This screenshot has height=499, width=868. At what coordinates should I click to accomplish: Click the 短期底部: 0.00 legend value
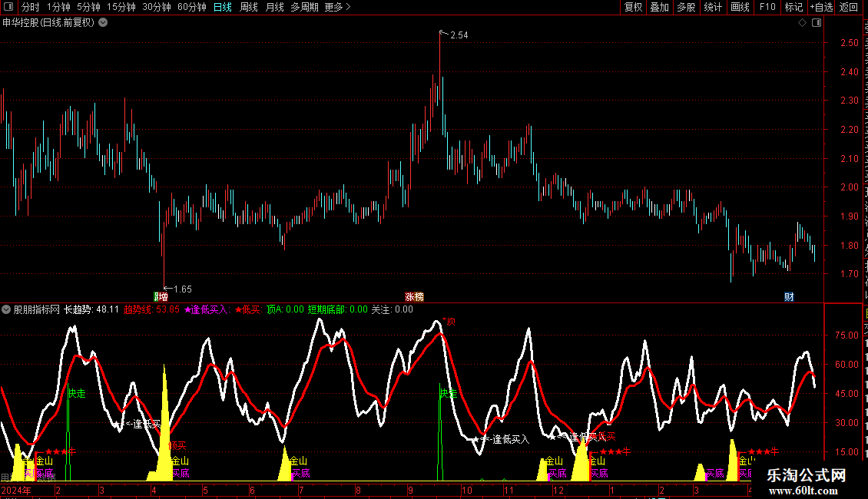click(338, 309)
